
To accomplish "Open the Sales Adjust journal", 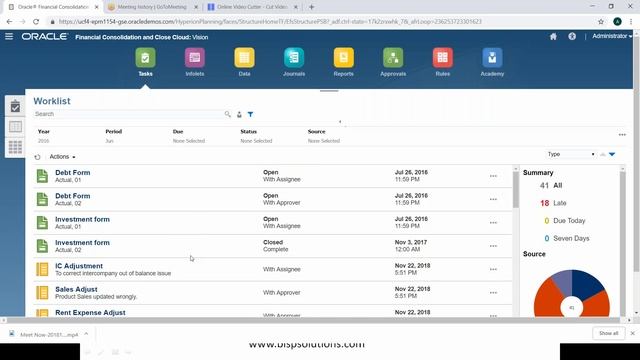I will [76, 289].
